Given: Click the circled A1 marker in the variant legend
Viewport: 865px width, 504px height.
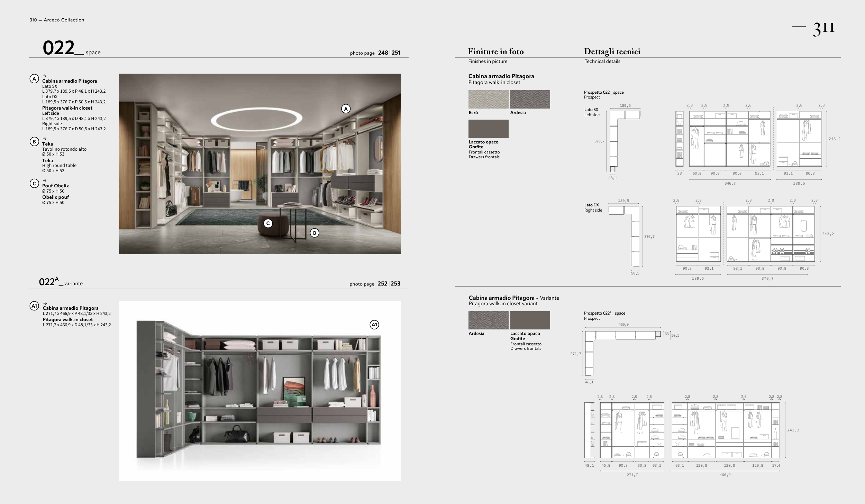Looking at the screenshot, I should 34,306.
